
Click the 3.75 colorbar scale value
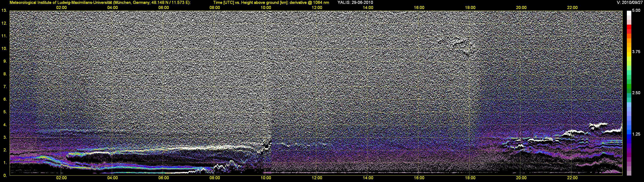point(636,52)
